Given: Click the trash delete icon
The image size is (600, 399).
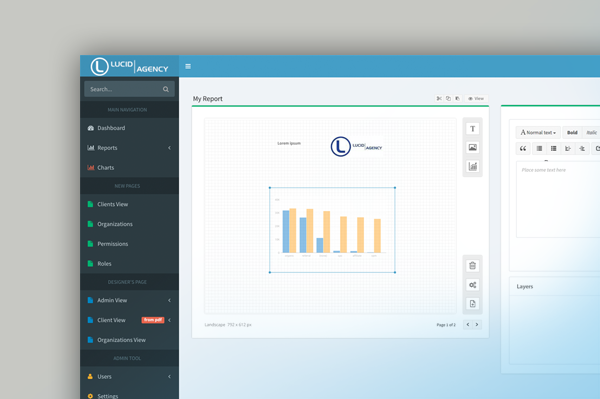Looking at the screenshot, I should coord(473,265).
